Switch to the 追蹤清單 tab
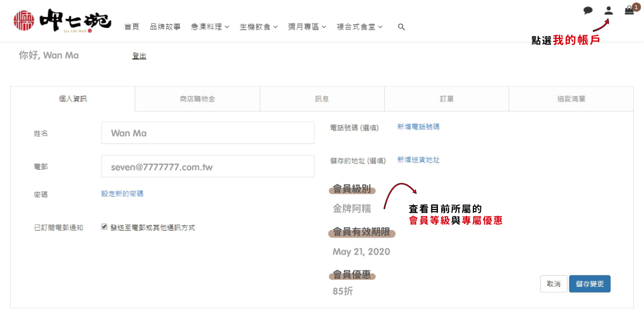Image resolution: width=644 pixels, height=317 pixels. point(570,98)
